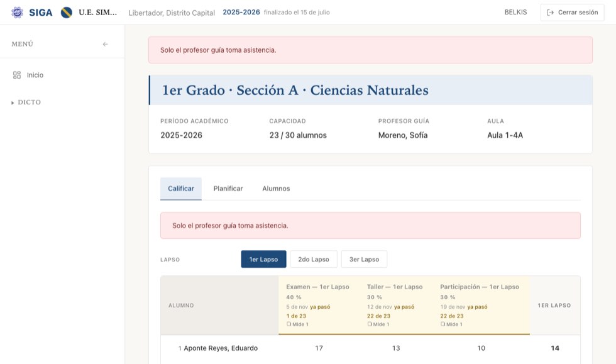
Task: Click the Taller — 1er Lapso column header
Action: [395, 287]
